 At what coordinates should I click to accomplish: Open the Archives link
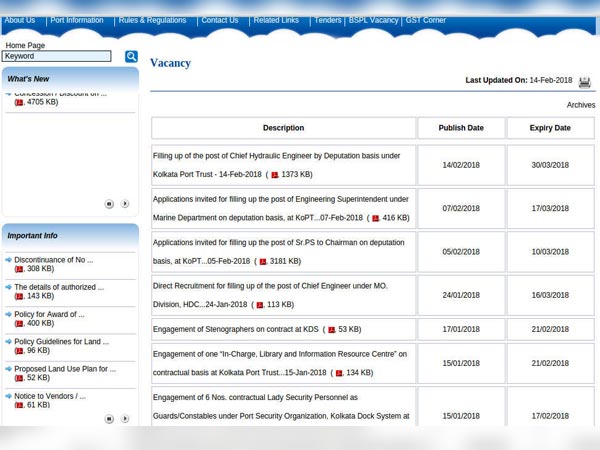[581, 105]
